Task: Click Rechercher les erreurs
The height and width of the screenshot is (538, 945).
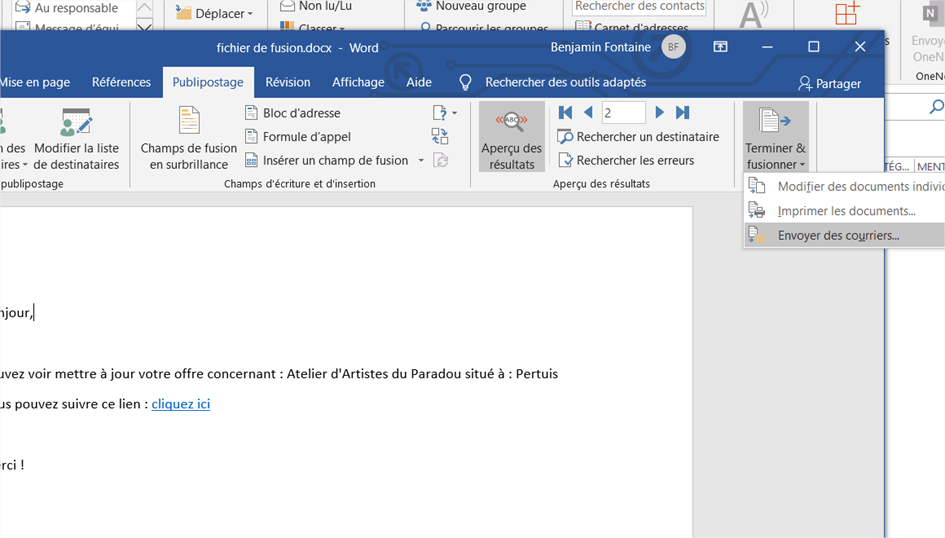Action: click(626, 160)
